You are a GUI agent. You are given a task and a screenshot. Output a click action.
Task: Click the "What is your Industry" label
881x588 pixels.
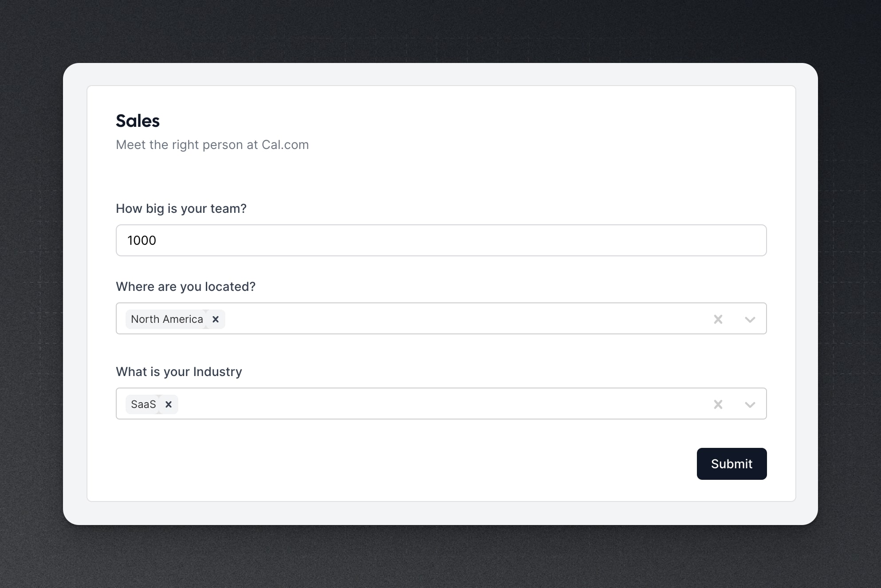pyautogui.click(x=179, y=372)
